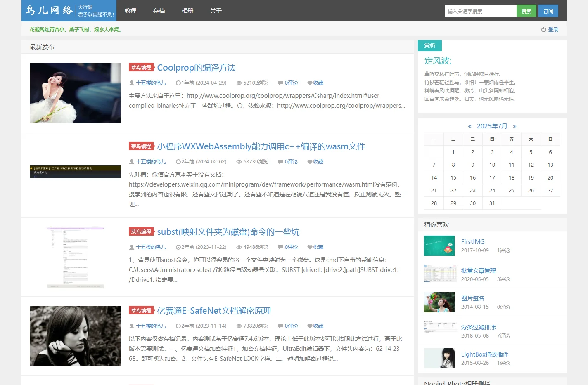Click the 赏析 label on the poem widget
The width and height of the screenshot is (588, 385).
click(430, 45)
